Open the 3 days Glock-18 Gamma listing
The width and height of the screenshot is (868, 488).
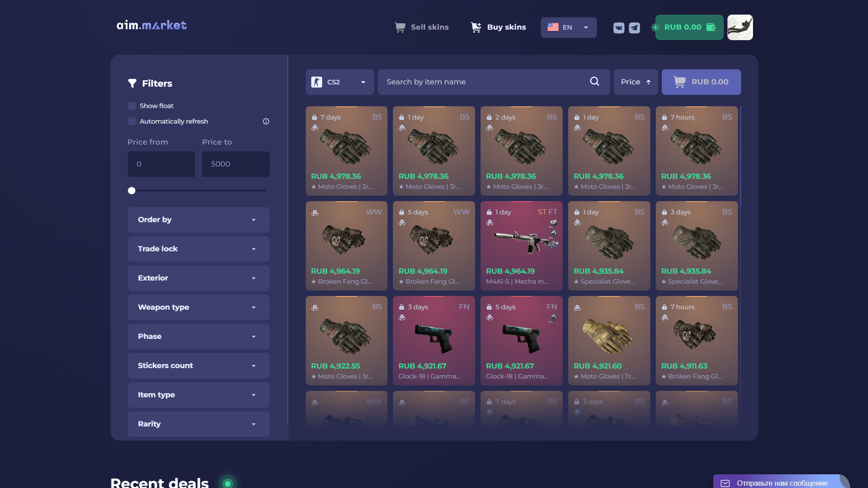pyautogui.click(x=434, y=341)
